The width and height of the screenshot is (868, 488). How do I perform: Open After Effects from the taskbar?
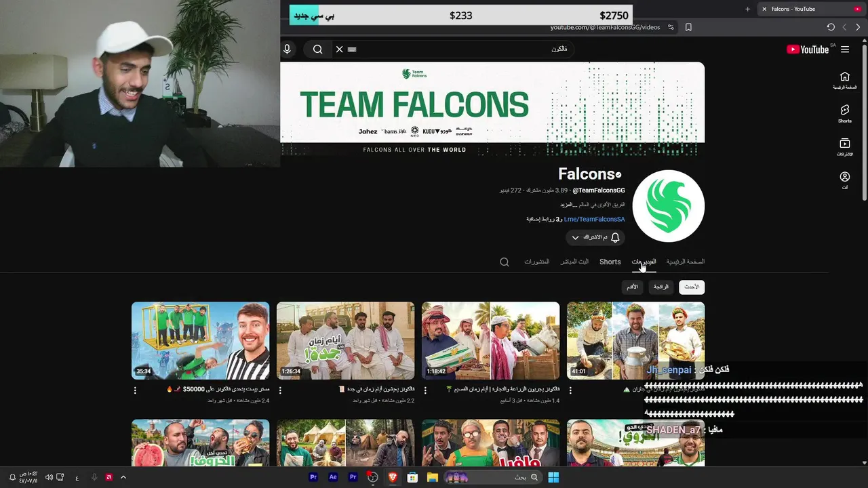(333, 477)
